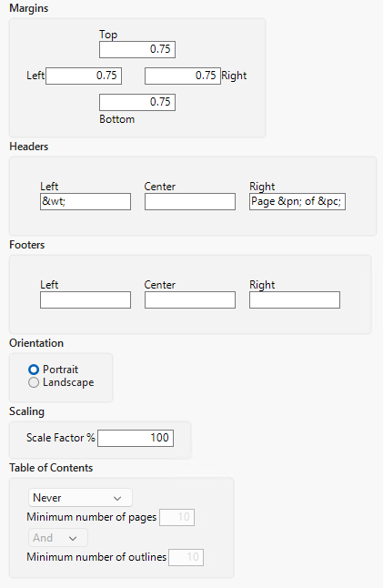Click the Orientation section heading

click(x=36, y=343)
